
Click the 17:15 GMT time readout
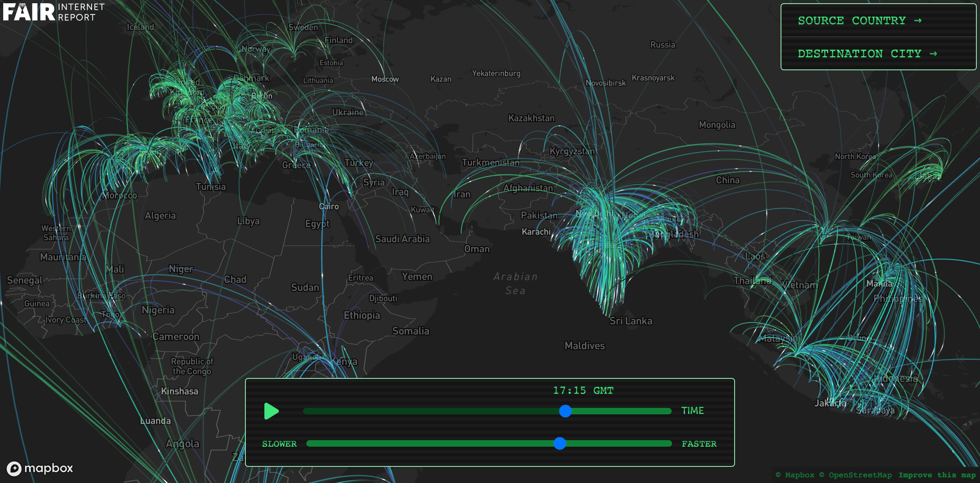pyautogui.click(x=583, y=391)
